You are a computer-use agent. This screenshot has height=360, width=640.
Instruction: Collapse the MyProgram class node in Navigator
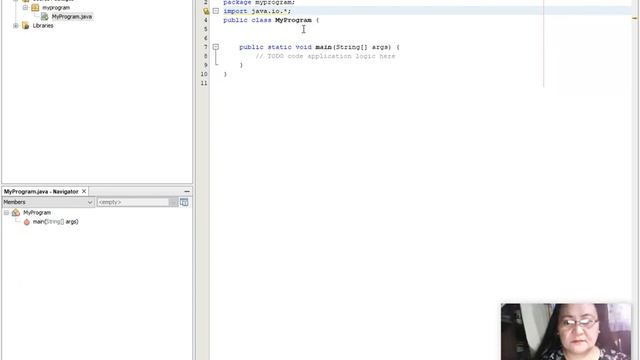coord(6,213)
